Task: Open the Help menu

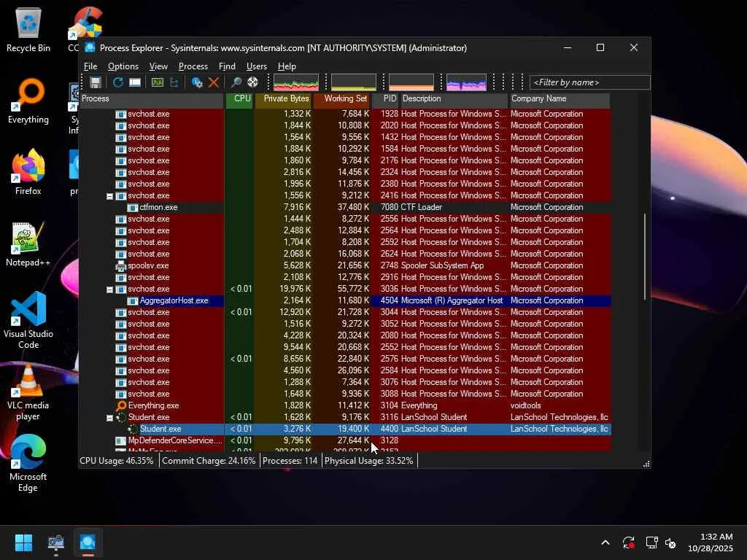Action: coord(287,66)
